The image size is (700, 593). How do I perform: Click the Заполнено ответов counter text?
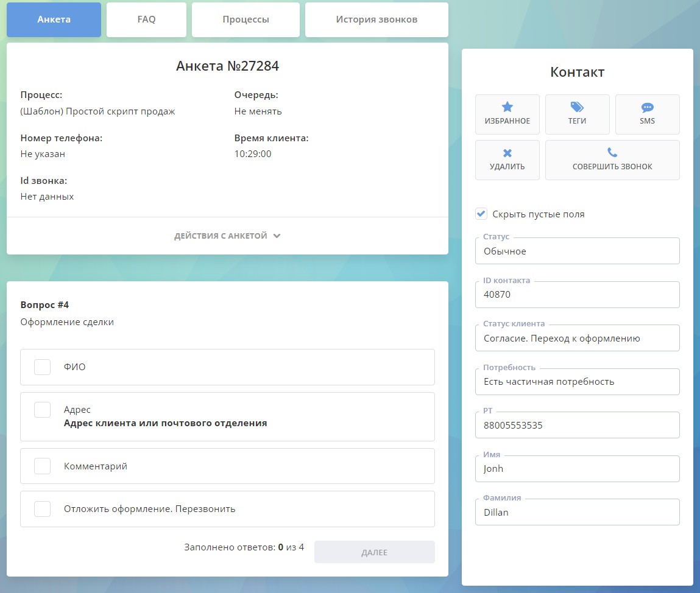(244, 547)
